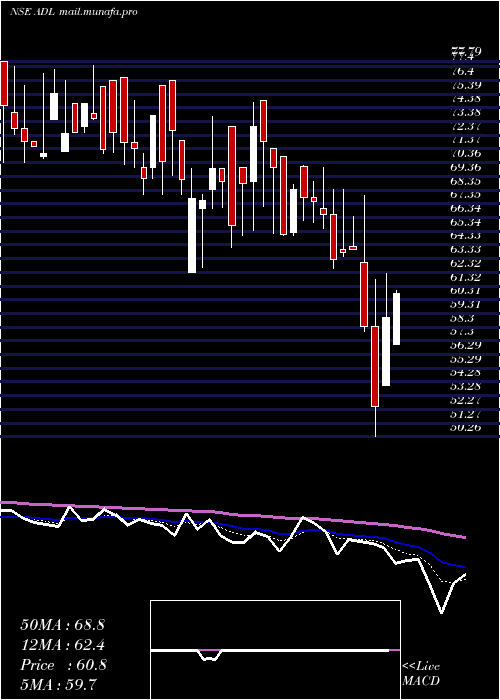
Task: Click the 74.38 price axis label
Action: click(465, 99)
